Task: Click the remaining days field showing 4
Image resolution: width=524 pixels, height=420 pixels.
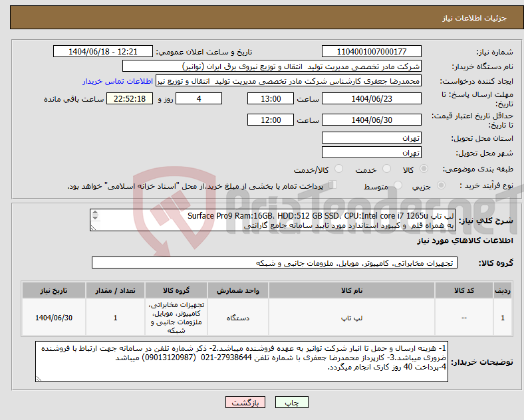Action: pos(199,98)
